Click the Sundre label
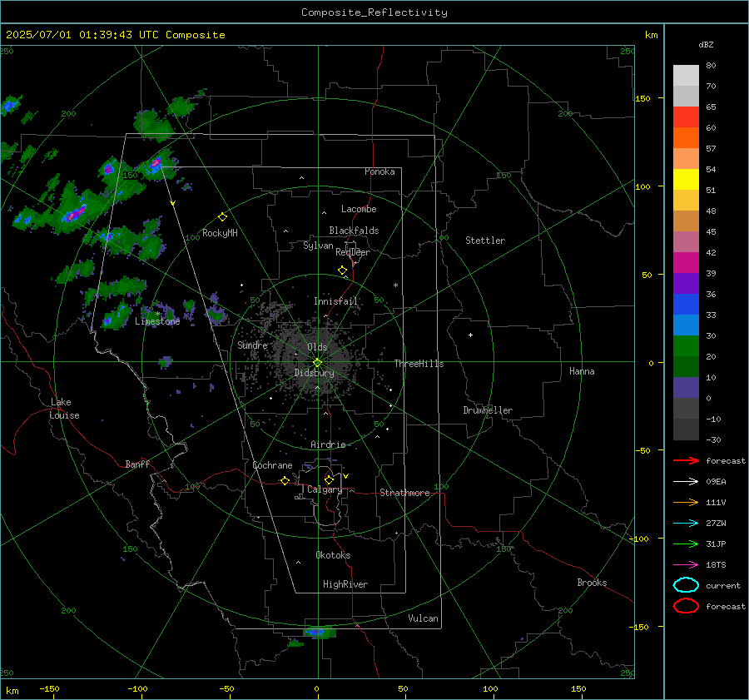Viewport: 749px width, 700px height. [x=252, y=345]
